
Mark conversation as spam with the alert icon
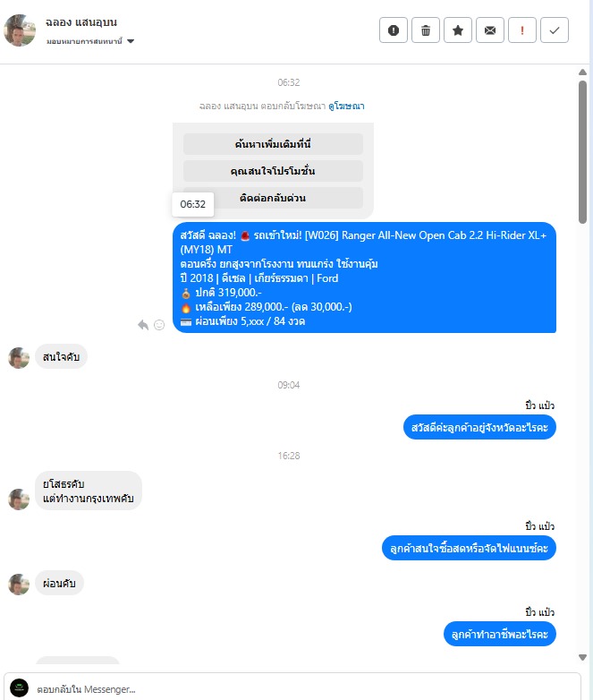394,30
